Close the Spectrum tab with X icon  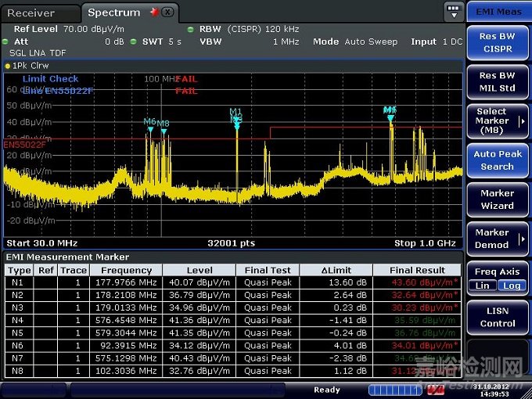(x=168, y=13)
